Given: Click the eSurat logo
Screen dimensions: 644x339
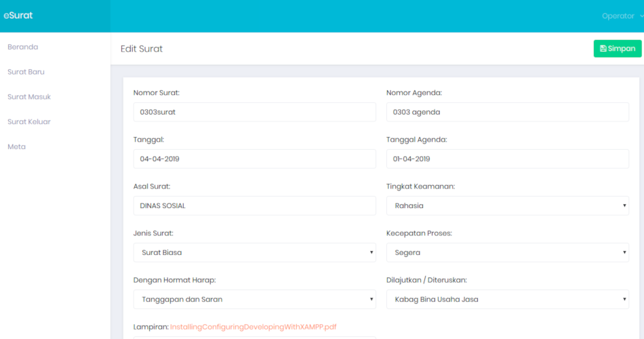Looking at the screenshot, I should [x=18, y=15].
